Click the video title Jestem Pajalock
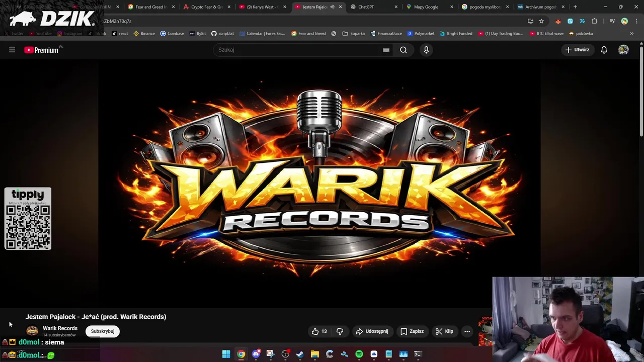The height and width of the screenshot is (362, 644). pyautogui.click(x=96, y=317)
